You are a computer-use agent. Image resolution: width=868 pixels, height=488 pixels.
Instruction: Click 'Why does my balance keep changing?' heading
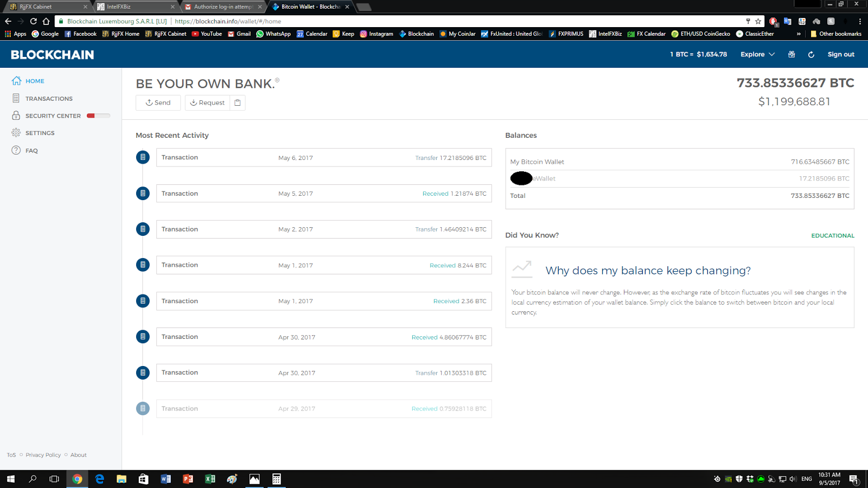(648, 271)
